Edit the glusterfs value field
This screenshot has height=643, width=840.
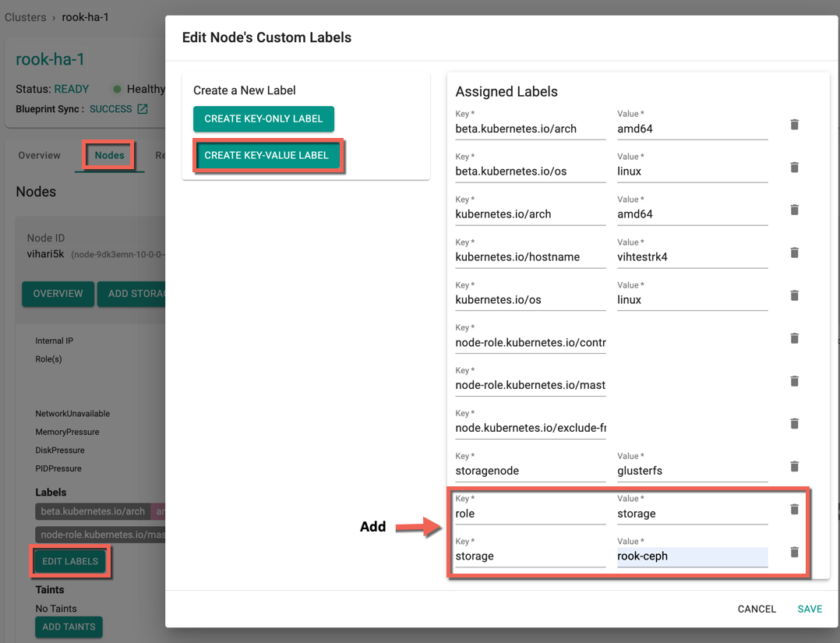pyautogui.click(x=692, y=471)
